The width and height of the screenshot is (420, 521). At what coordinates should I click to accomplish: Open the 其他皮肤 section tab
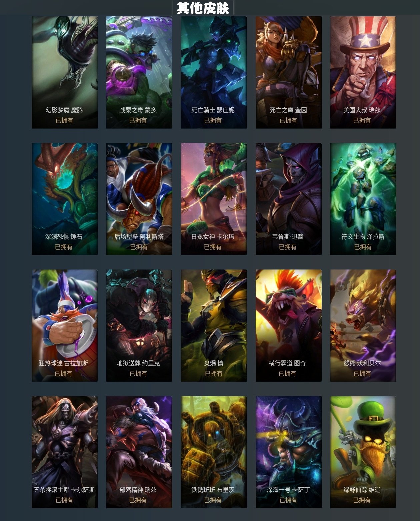(x=203, y=8)
